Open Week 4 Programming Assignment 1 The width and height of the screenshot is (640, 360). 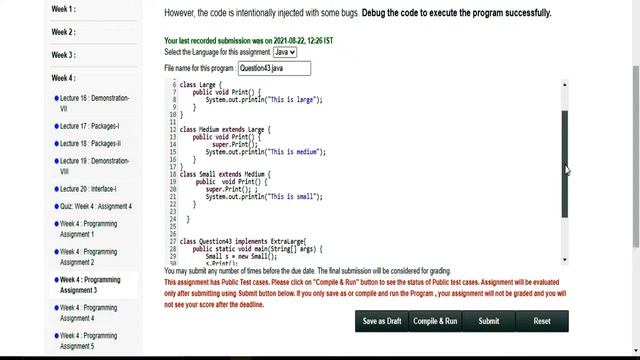[x=88, y=229]
